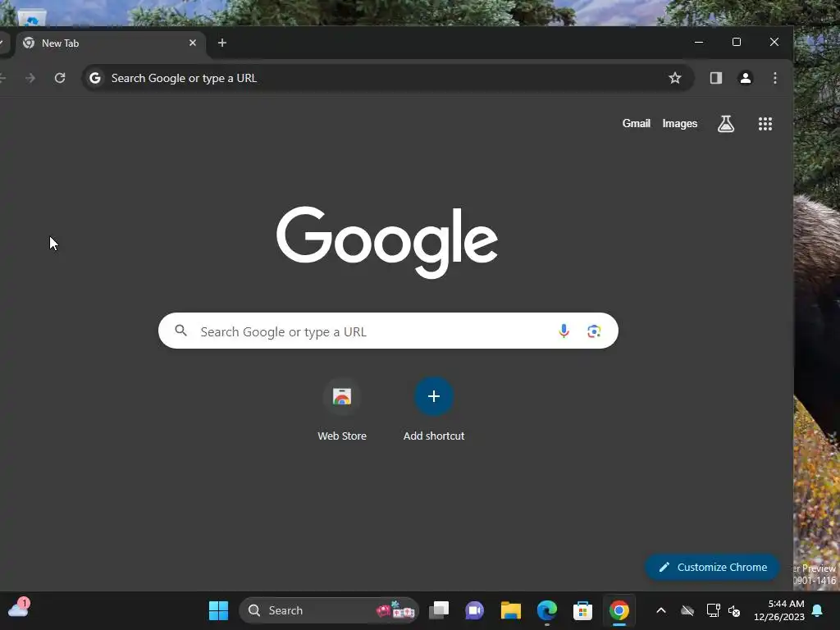Focus the address bar
Image resolution: width=840 pixels, height=630 pixels.
388,78
